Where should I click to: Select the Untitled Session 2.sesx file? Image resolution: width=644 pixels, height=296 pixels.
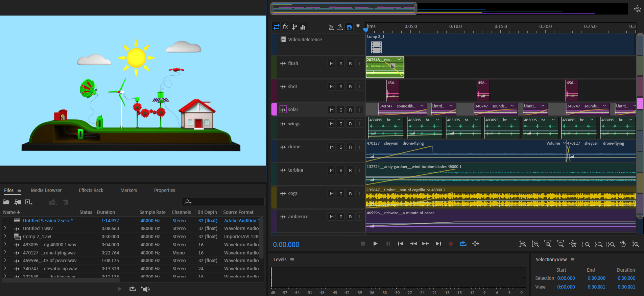pyautogui.click(x=47, y=221)
